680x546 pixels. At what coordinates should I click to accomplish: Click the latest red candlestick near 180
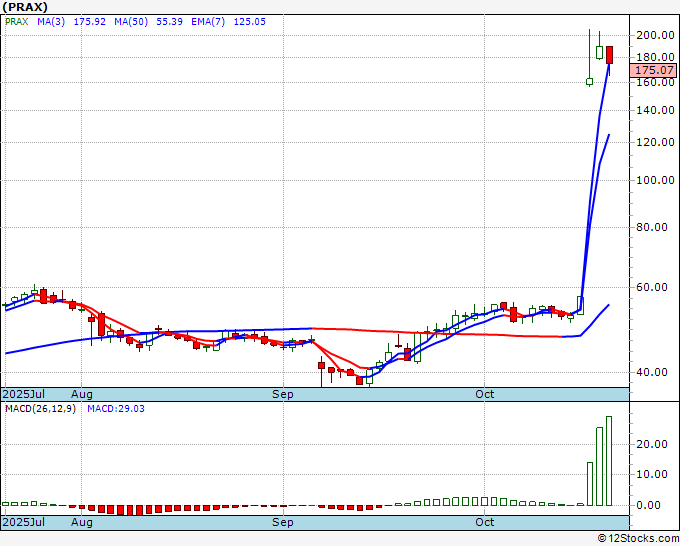point(609,55)
